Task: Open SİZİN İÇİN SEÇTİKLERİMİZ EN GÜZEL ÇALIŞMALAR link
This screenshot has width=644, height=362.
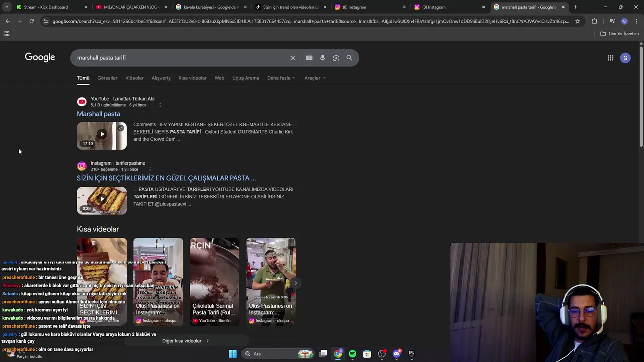Action: coord(166,178)
